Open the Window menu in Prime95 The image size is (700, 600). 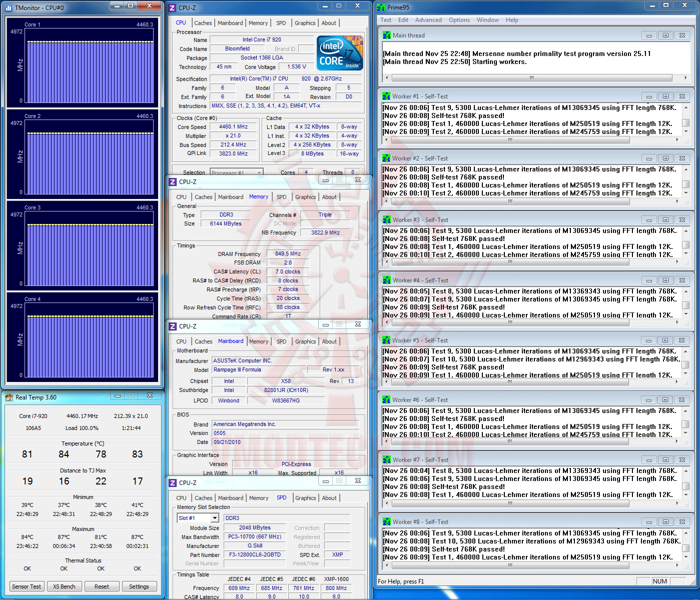coord(488,20)
